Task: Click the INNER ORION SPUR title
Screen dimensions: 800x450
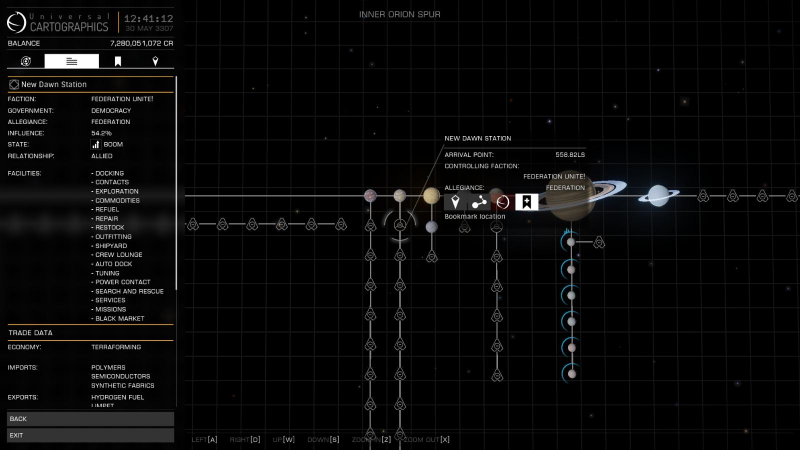Action: pos(399,14)
